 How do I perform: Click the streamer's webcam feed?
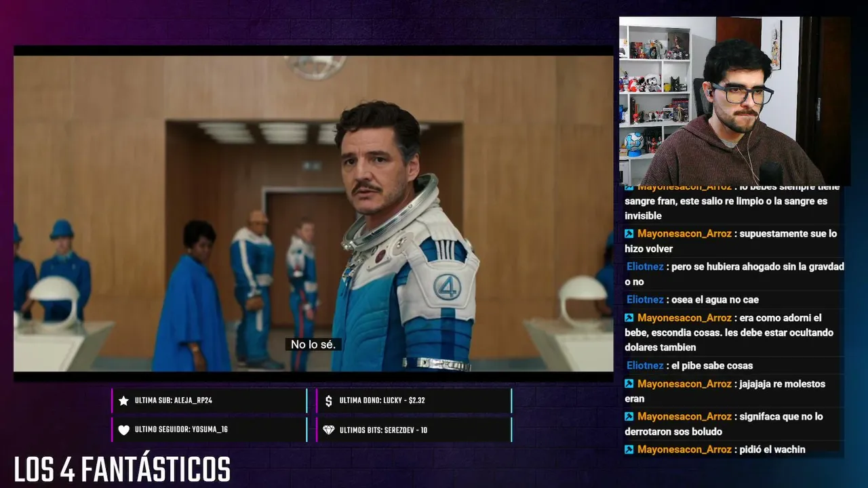coord(734,101)
